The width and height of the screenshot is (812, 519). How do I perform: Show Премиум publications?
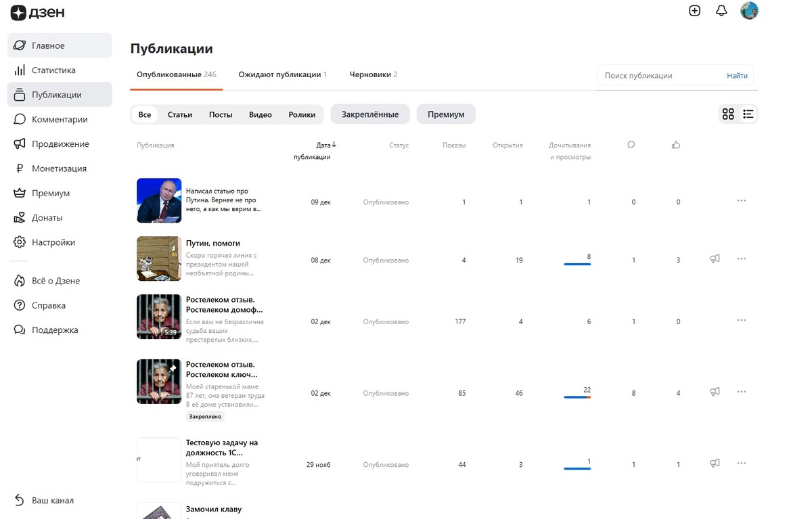(446, 114)
